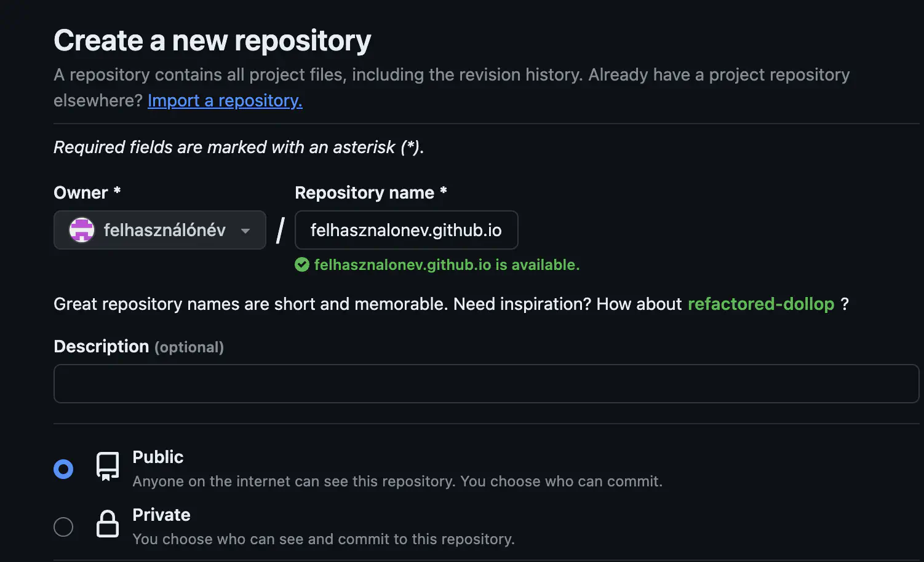The image size is (924, 562).
Task: Open the Owner selection dropdown
Action: [159, 230]
